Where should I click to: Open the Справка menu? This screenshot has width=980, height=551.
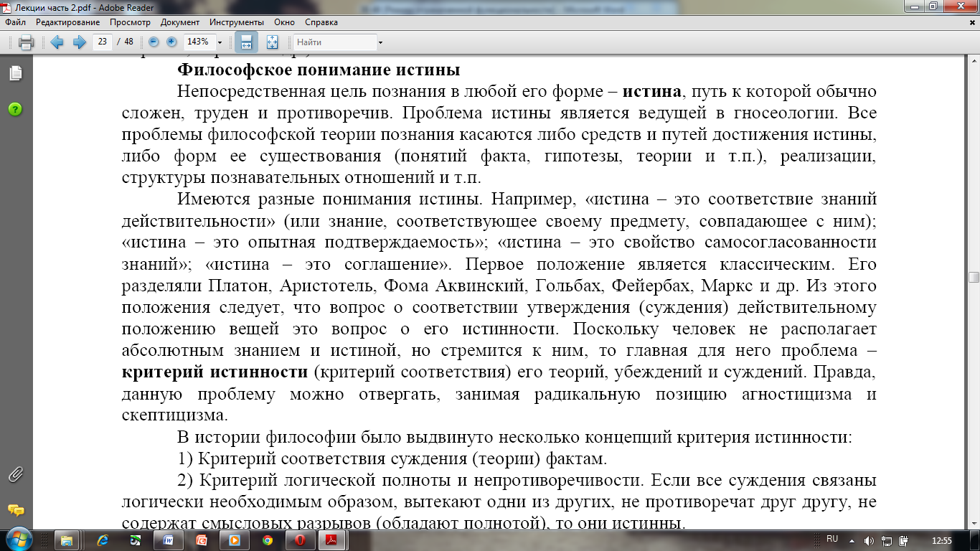coord(321,22)
